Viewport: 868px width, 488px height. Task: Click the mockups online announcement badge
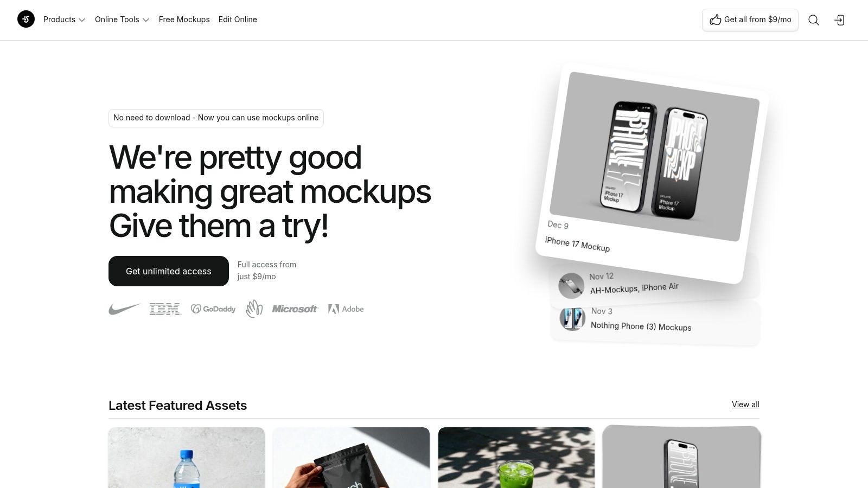click(x=216, y=118)
